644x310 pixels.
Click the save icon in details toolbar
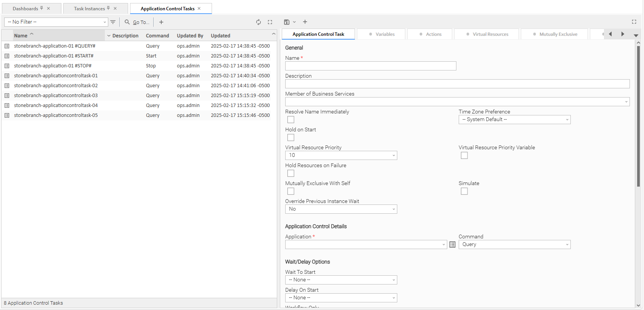pos(287,22)
